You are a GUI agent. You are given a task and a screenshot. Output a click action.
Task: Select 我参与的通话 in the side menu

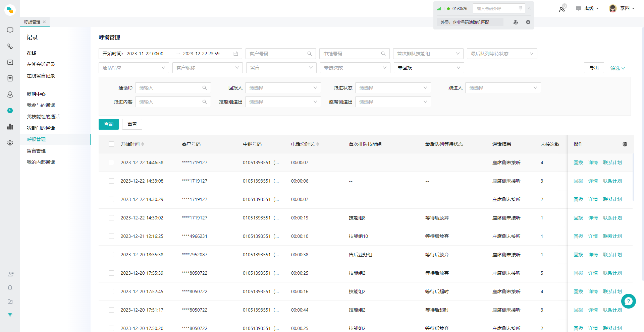(41, 105)
